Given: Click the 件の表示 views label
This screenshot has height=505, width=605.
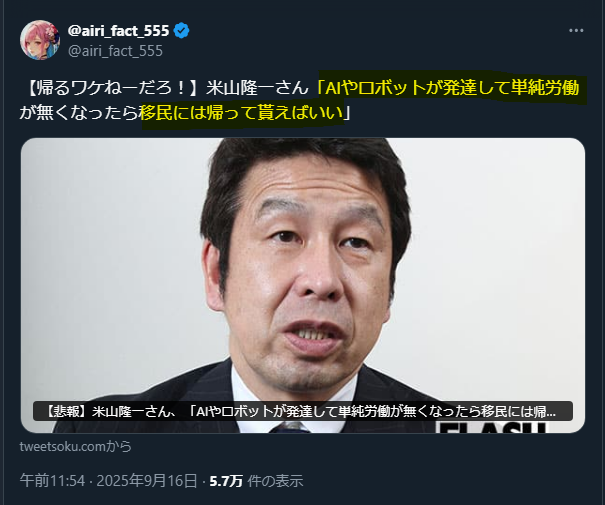Looking at the screenshot, I should [275, 481].
